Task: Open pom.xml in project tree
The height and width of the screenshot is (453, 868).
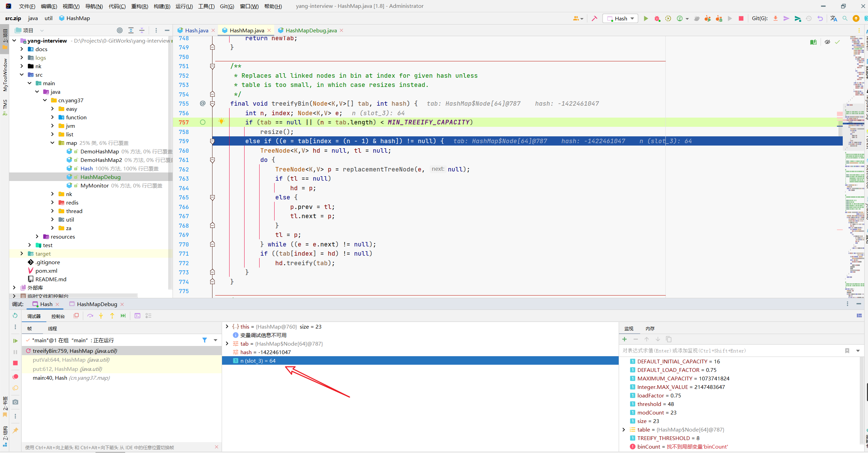Action: (x=46, y=271)
